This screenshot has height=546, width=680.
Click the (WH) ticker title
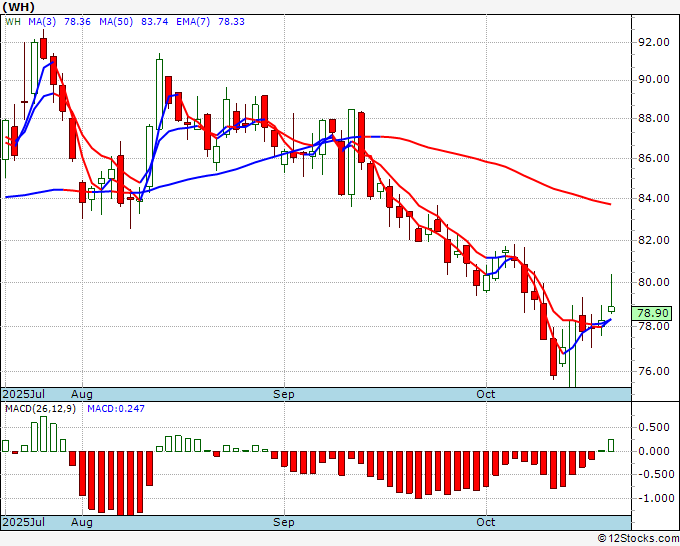click(19, 7)
